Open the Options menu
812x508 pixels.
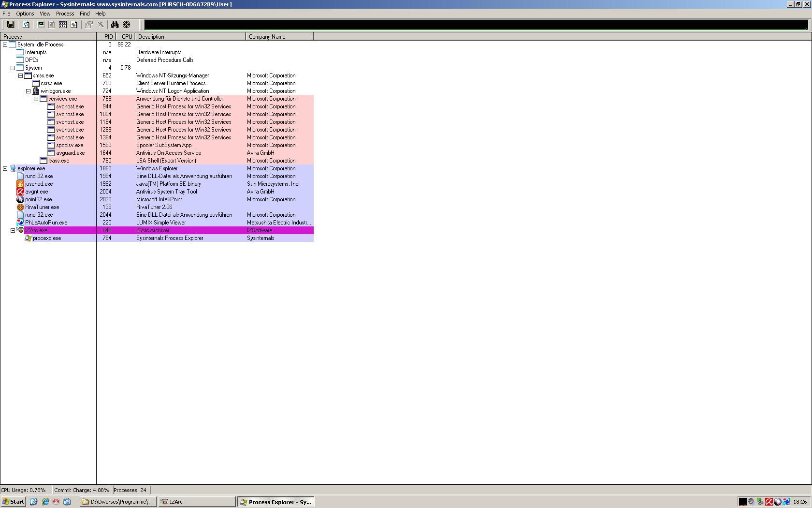pyautogui.click(x=25, y=14)
